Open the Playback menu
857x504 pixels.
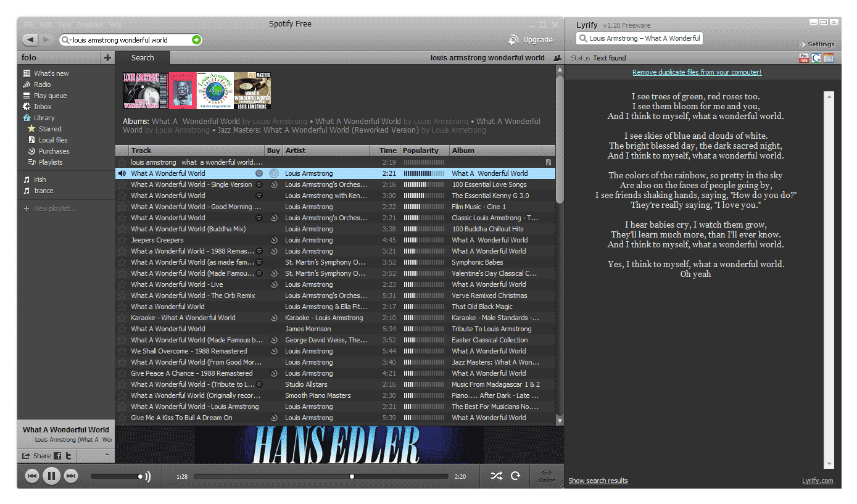[90, 25]
